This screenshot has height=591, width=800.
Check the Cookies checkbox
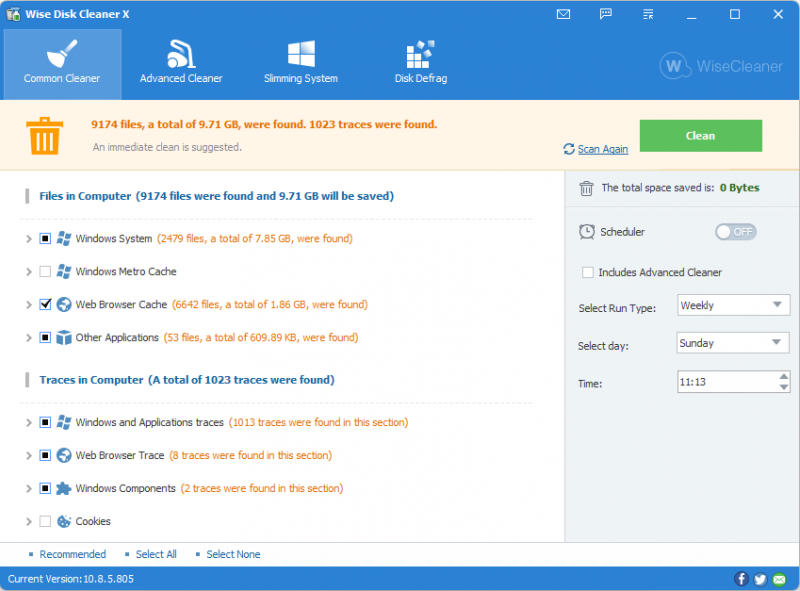[45, 521]
